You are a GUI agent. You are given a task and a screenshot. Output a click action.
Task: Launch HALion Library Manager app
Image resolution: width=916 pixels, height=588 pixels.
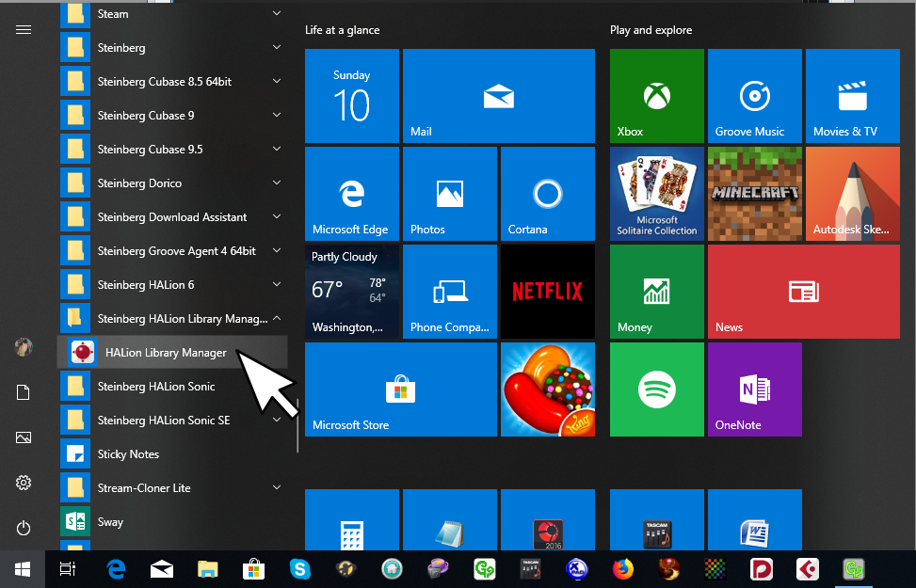coord(172,352)
